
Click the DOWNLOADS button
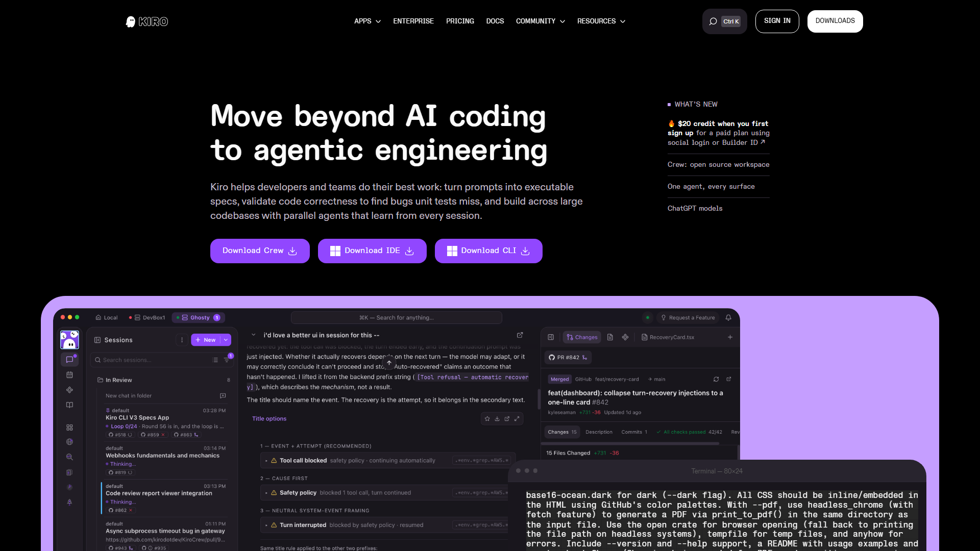[835, 21]
